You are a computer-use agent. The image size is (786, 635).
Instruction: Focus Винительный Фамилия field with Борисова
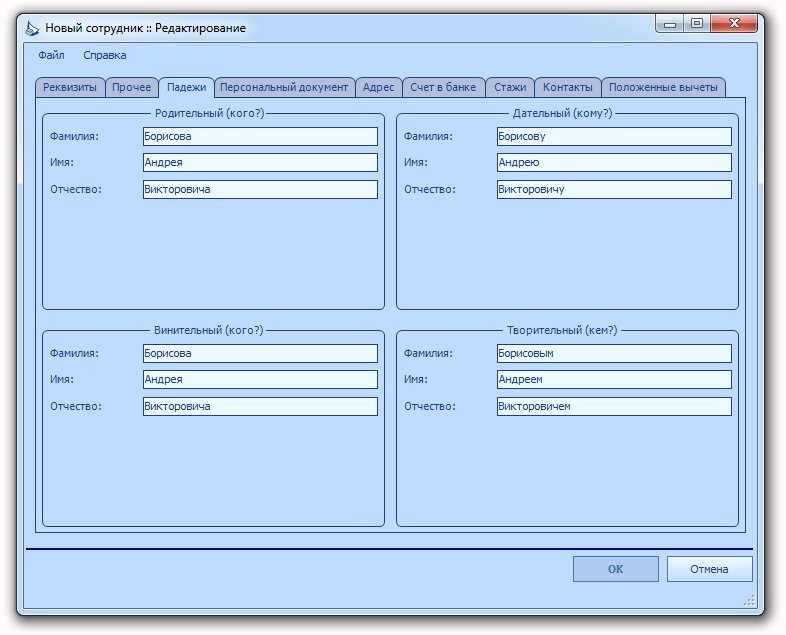click(x=260, y=353)
